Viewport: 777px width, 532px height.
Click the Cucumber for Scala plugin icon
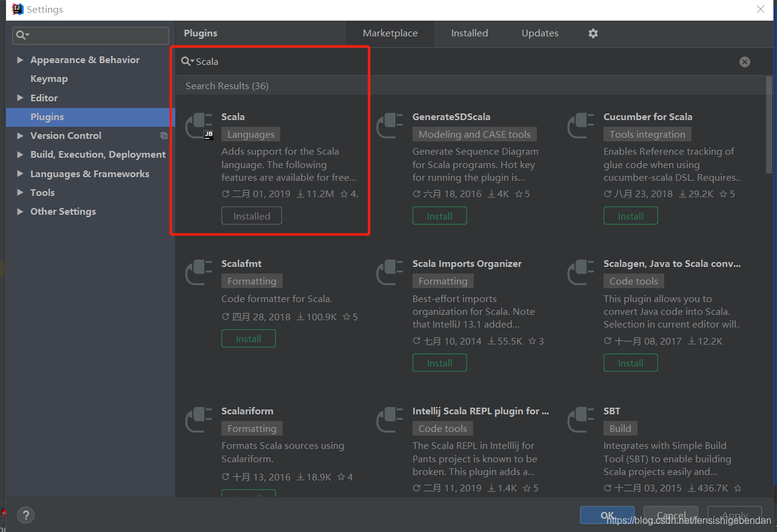point(581,126)
